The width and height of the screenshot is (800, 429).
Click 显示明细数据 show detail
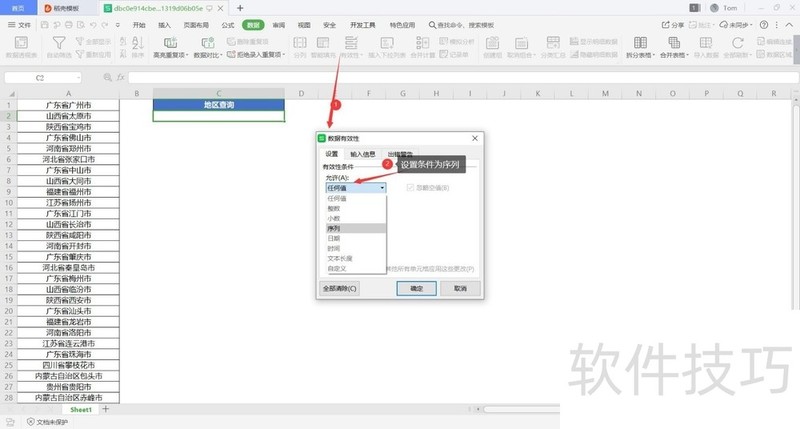pyautogui.click(x=593, y=41)
